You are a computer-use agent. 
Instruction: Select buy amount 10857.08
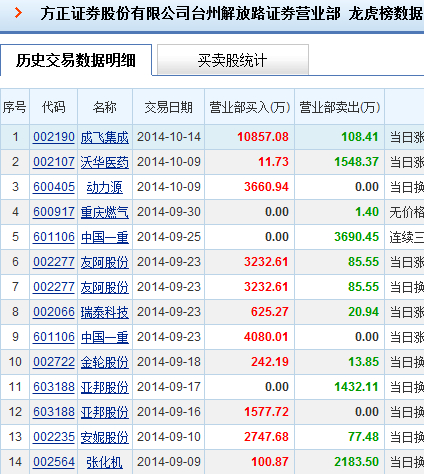click(263, 137)
